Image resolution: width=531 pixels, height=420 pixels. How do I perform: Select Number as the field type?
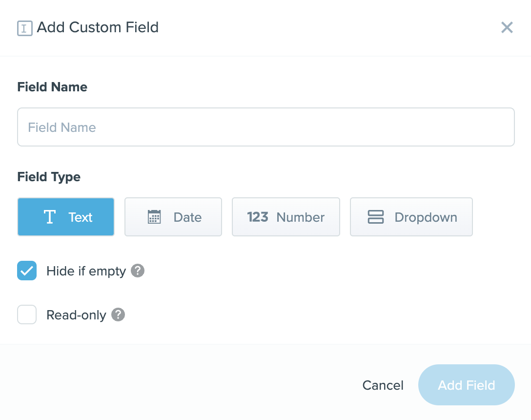point(286,217)
